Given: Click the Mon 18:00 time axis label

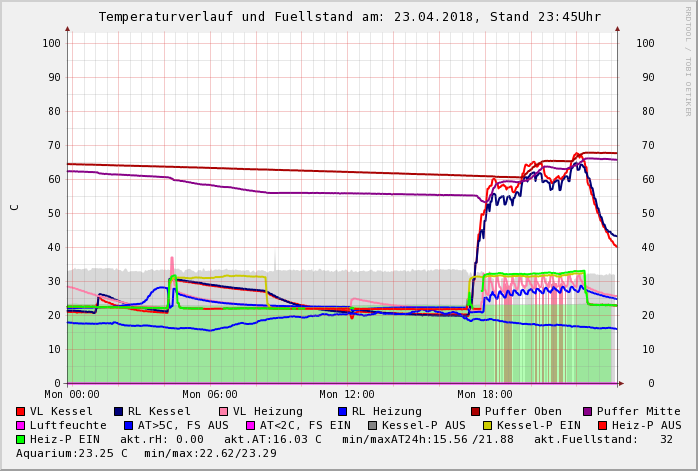Looking at the screenshot, I should pyautogui.click(x=484, y=395).
